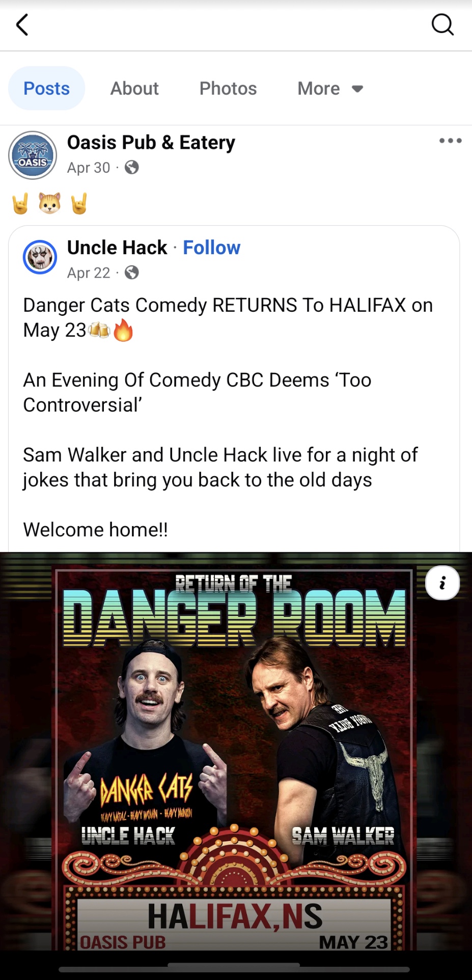Open Uncle Hack's profile name link
Viewport: 472px width, 980px height.
pyautogui.click(x=117, y=248)
